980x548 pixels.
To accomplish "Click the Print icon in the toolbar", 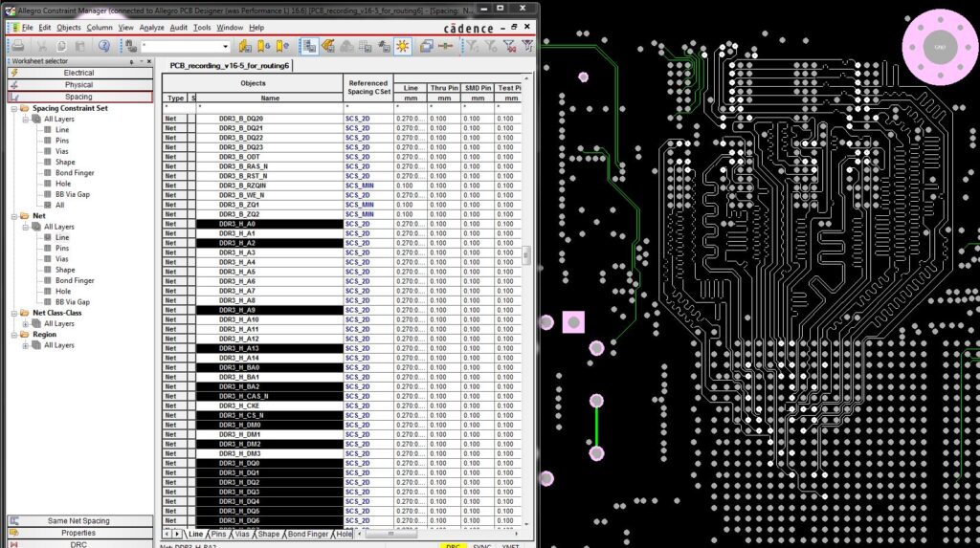I will coord(17,46).
